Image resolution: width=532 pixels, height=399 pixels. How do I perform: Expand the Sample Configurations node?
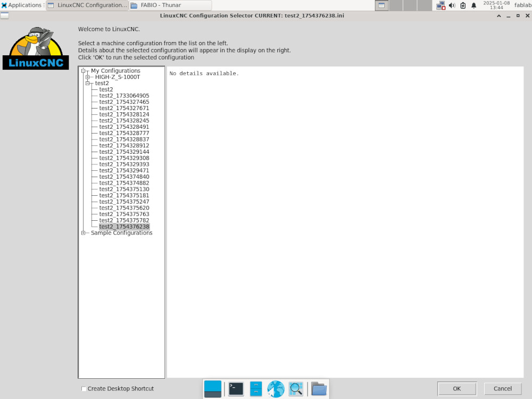83,233
